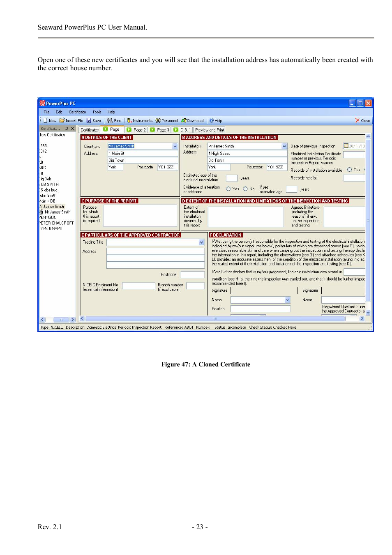Switch to the Preview and Print tab
The width and height of the screenshot is (392, 555).
coord(210,130)
